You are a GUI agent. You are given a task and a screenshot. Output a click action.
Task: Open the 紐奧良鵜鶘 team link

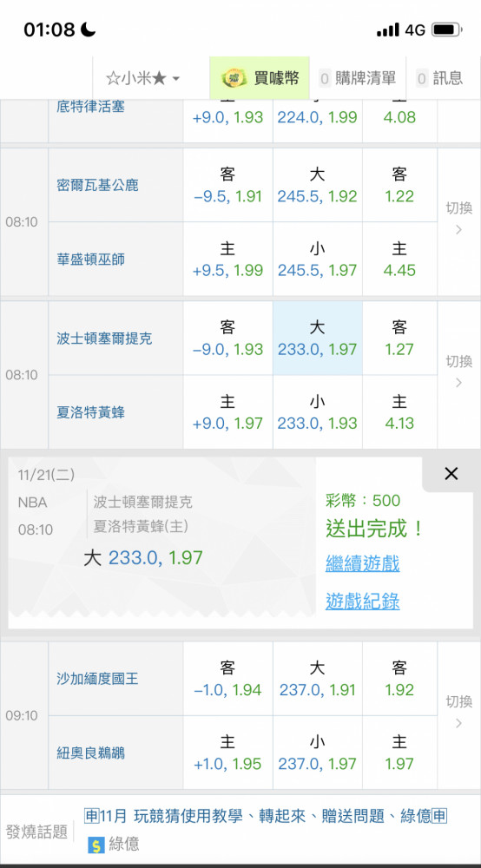[x=90, y=753]
